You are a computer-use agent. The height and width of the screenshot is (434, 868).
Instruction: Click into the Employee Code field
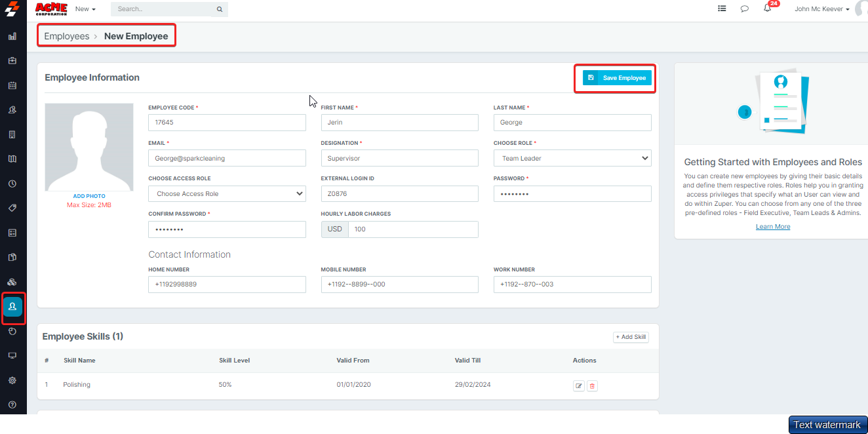(227, 123)
